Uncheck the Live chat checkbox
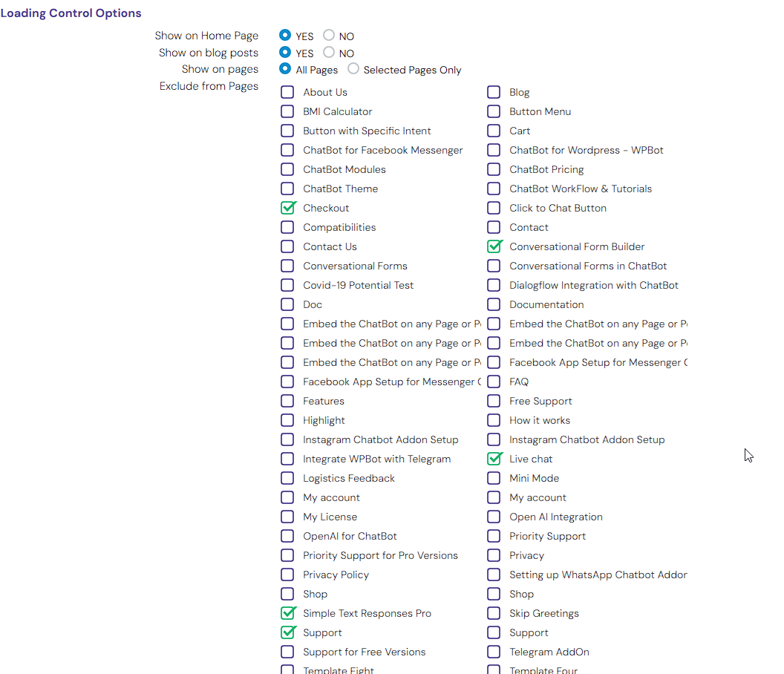 click(494, 459)
